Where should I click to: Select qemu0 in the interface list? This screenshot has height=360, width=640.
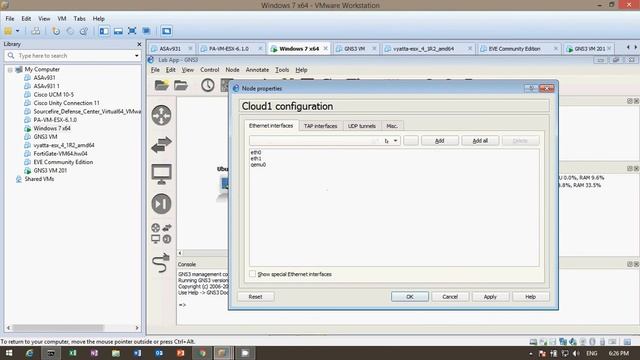pos(258,165)
